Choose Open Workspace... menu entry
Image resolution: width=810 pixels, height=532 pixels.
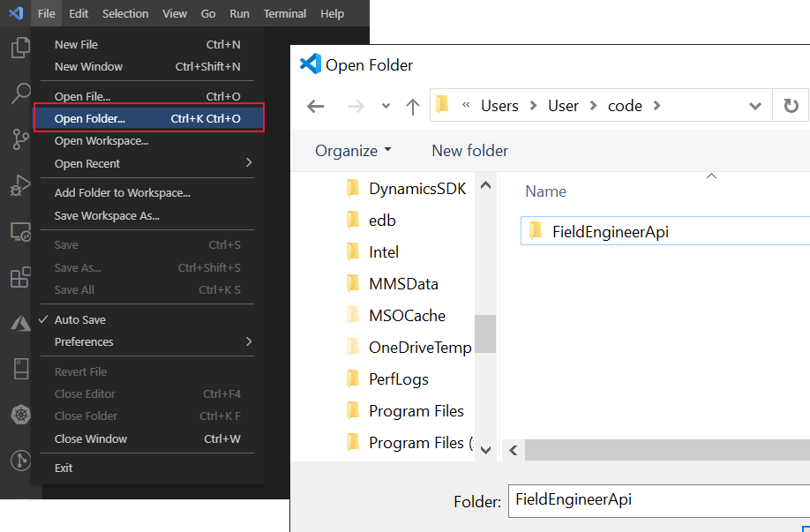tap(147, 140)
